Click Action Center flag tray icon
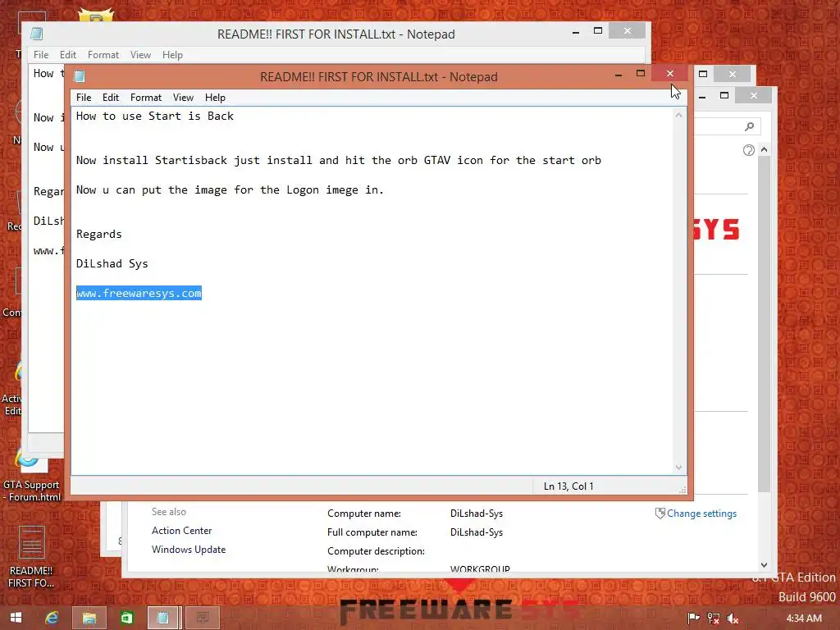The image size is (840, 630). (x=693, y=619)
